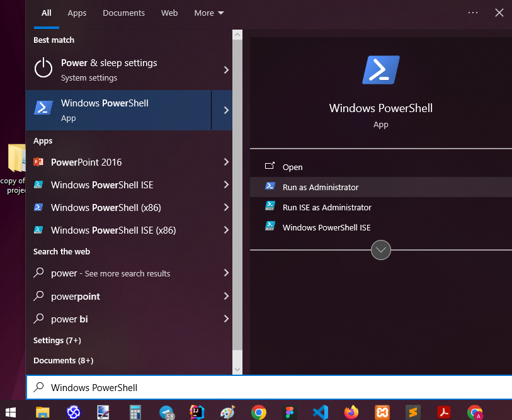The height and width of the screenshot is (420, 512).
Task: Click the search magnifier beside 'power' web result
Action: [x=38, y=273]
